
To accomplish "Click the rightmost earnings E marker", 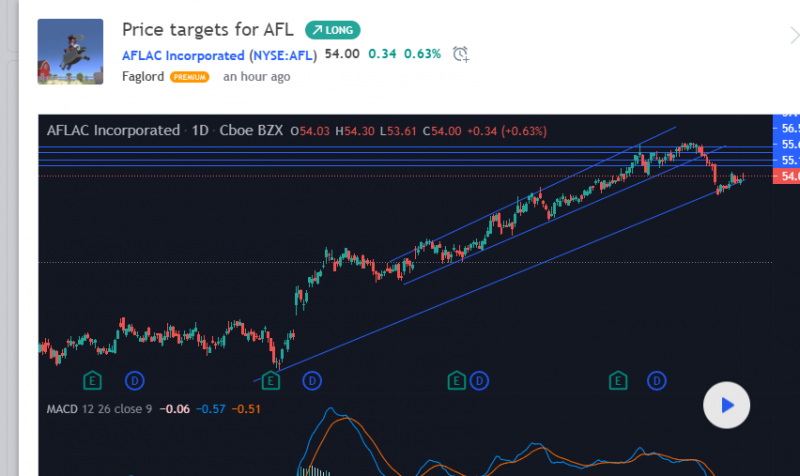I will (620, 380).
